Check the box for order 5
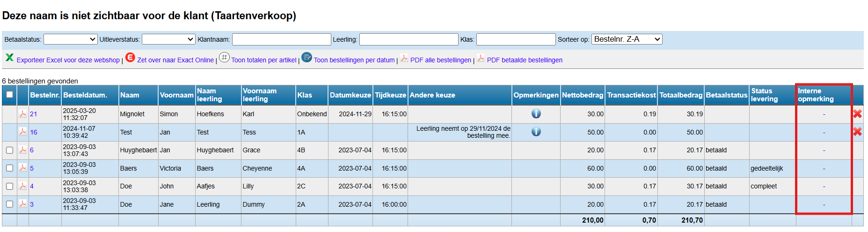Image resolution: width=868 pixels, height=232 pixels. click(x=9, y=168)
